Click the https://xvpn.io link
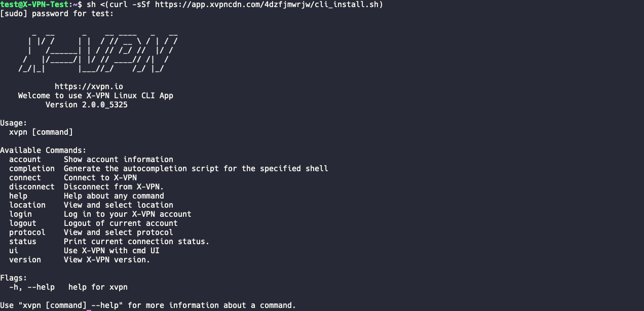This screenshot has width=644, height=311. (89, 87)
